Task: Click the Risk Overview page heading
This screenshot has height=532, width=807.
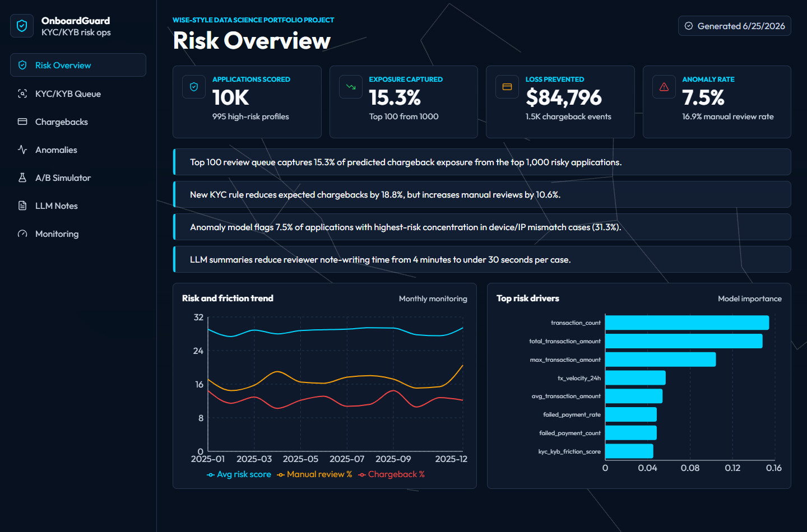Action: [252, 40]
